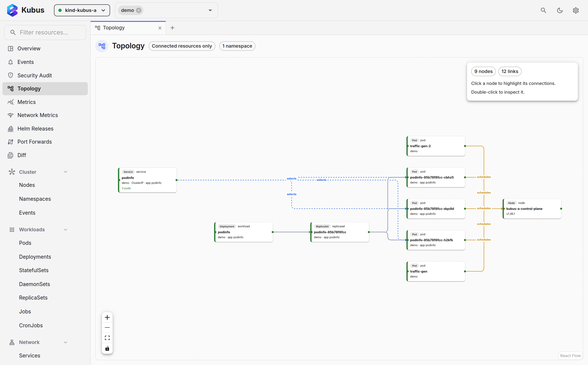Toggle the Connected resources only filter
Image resolution: width=588 pixels, height=365 pixels.
pyautogui.click(x=182, y=46)
